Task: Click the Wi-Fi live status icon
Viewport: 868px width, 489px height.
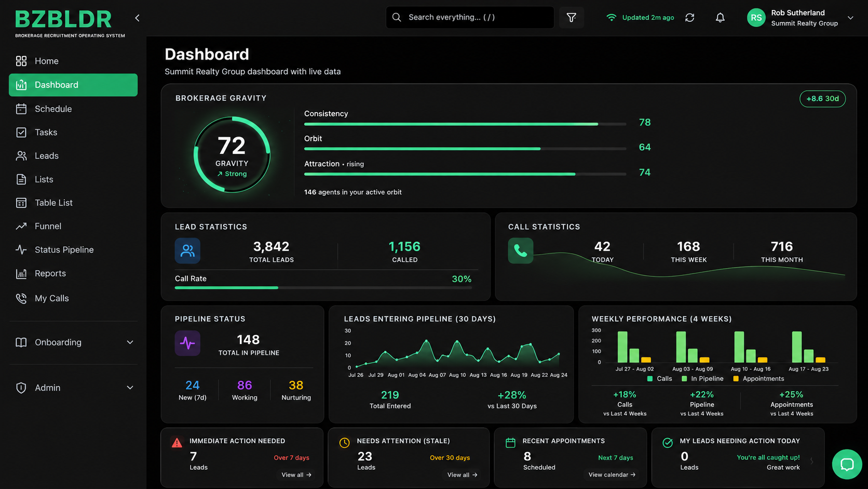Action: (612, 18)
